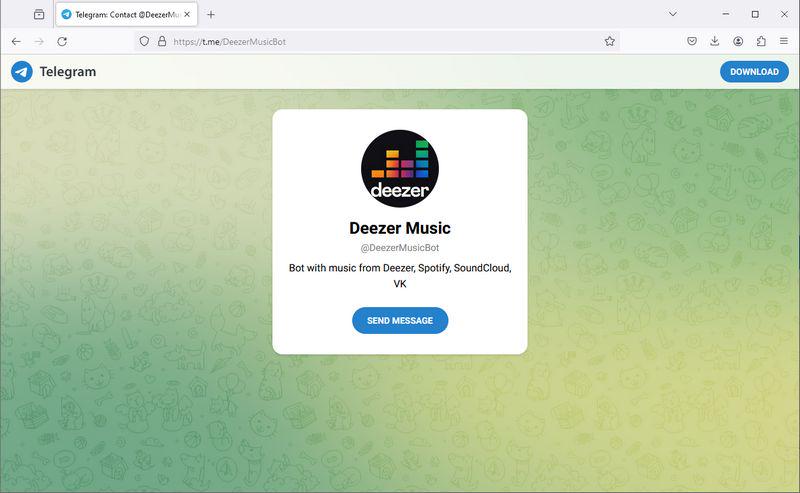Open a new tab with plus button
The height and width of the screenshot is (493, 800).
pyautogui.click(x=211, y=14)
